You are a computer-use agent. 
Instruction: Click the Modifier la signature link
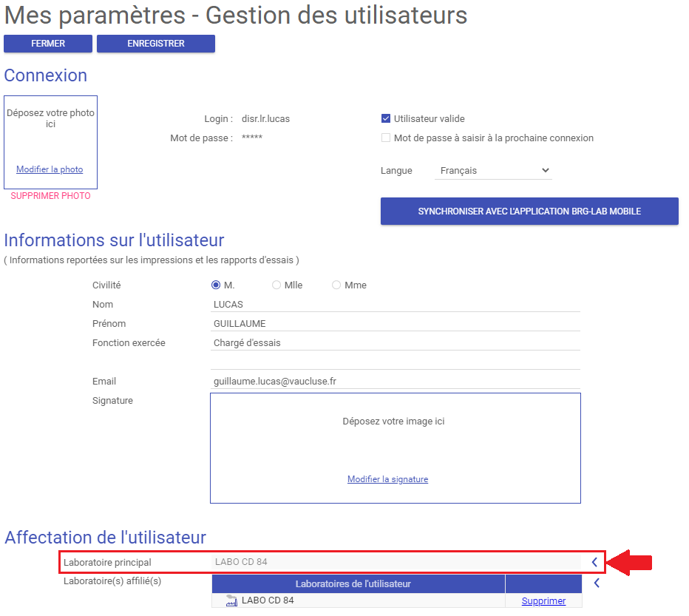(387, 479)
